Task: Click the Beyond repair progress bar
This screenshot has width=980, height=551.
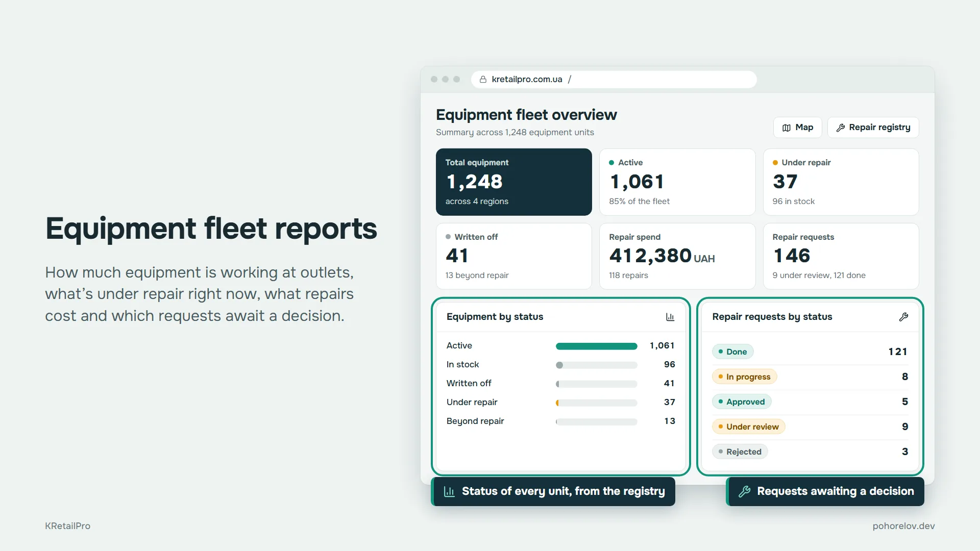Action: (596, 422)
